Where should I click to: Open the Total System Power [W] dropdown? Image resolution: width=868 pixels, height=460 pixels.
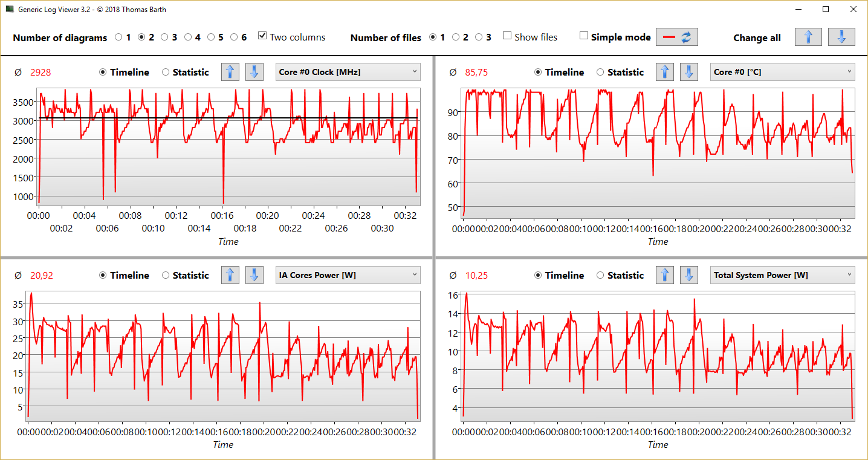(783, 275)
